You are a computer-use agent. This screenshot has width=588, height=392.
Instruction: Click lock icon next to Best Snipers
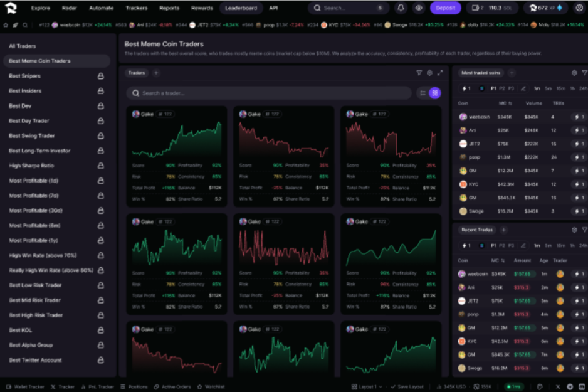point(100,76)
